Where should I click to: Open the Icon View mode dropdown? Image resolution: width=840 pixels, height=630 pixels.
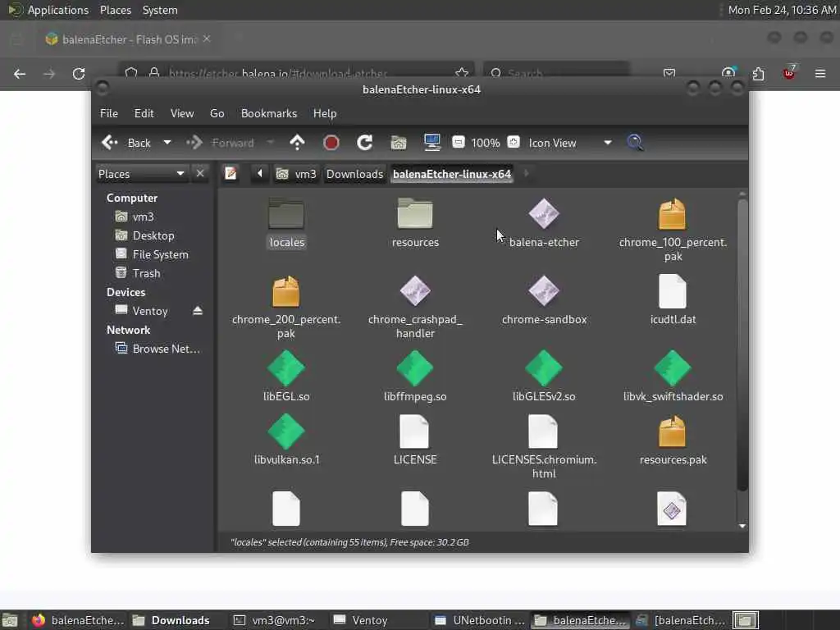click(569, 143)
